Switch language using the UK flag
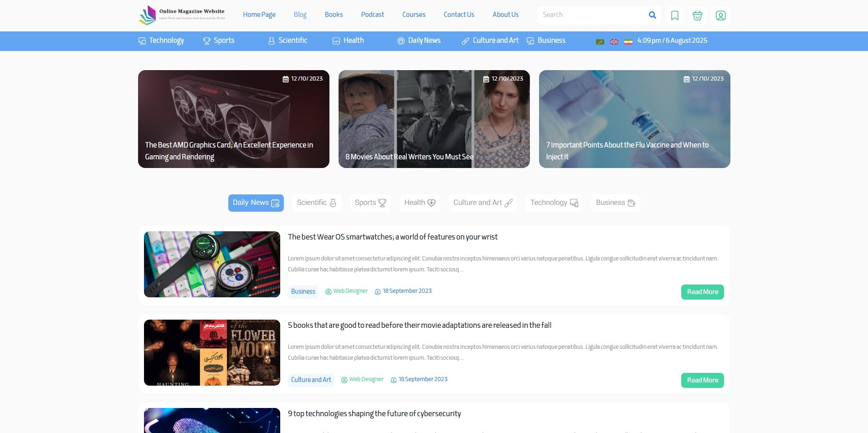 (614, 41)
